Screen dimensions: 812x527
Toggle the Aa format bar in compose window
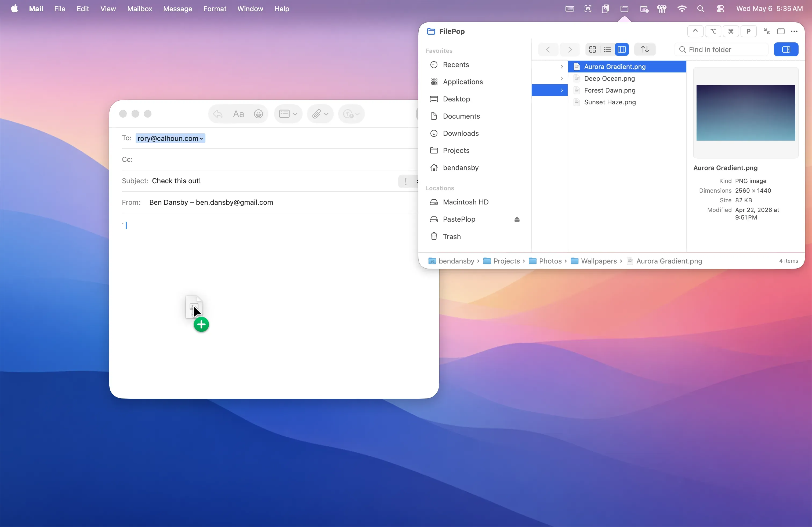click(x=238, y=114)
